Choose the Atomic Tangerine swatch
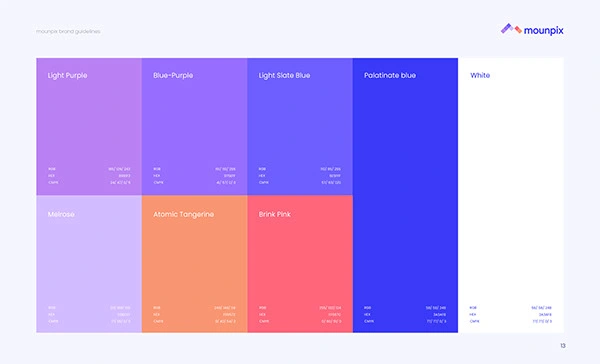This screenshot has width=600, height=364. 194,264
